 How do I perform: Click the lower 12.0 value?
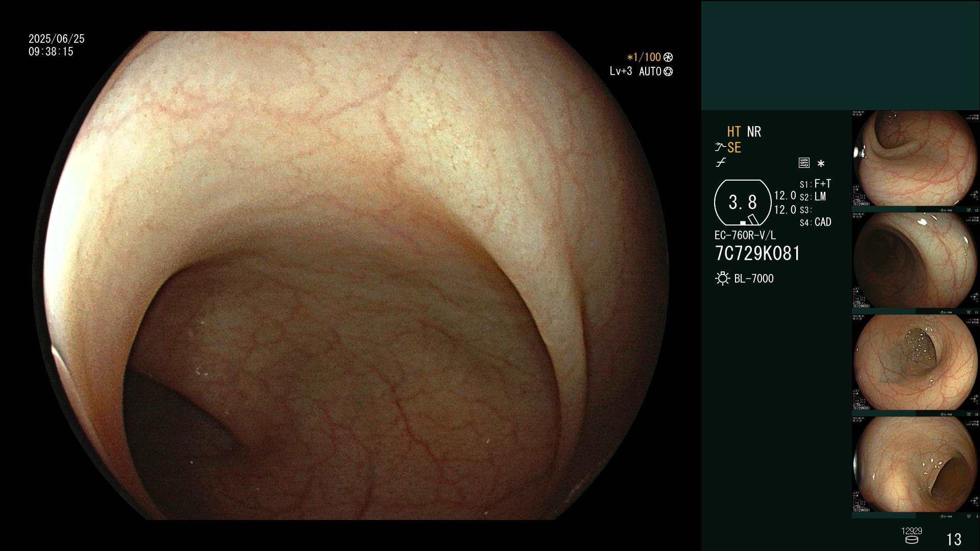pyautogui.click(x=785, y=210)
